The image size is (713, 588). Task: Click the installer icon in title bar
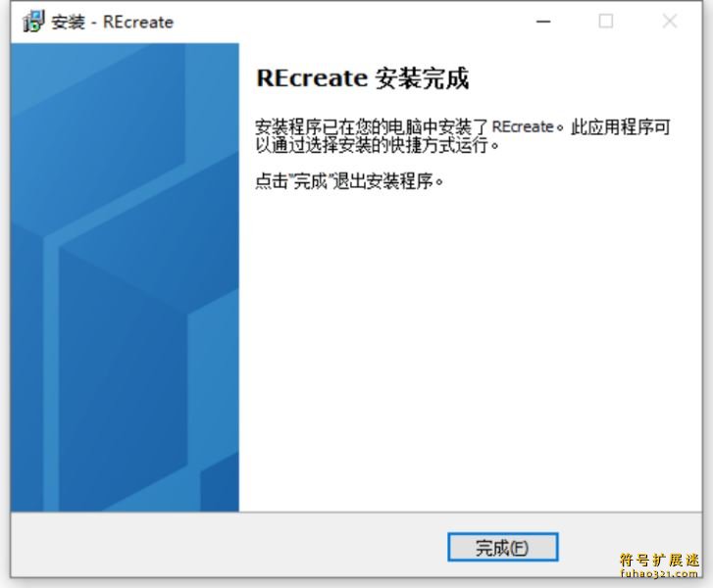pos(33,22)
